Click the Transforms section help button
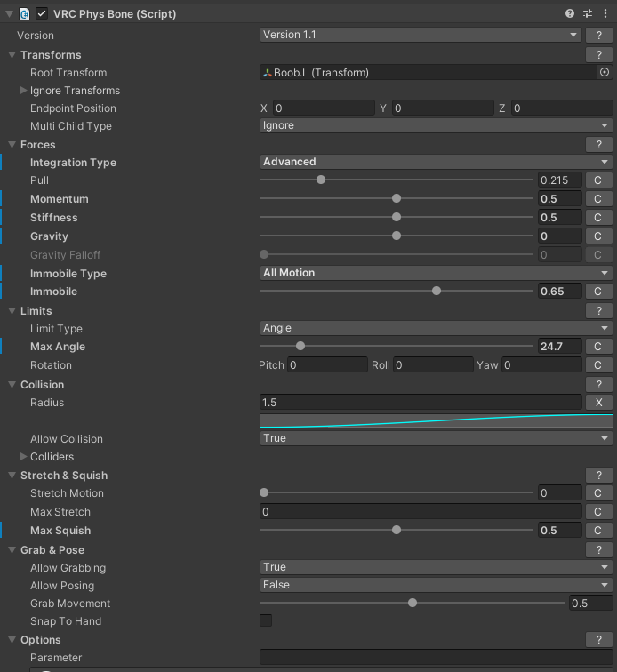Viewport: 617px width, 672px height. click(598, 55)
